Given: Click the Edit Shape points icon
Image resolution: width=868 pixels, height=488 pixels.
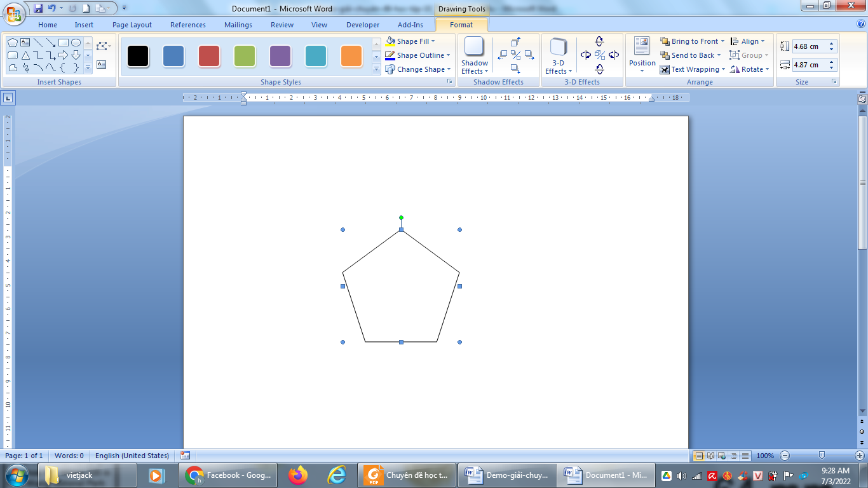Looking at the screenshot, I should pos(102,46).
